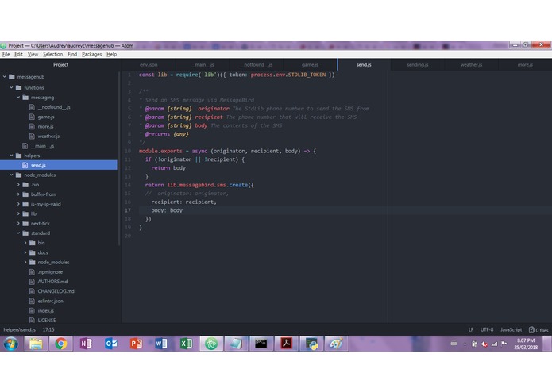Launch Outlook from the taskbar
The image size is (552, 392).
click(x=111, y=344)
